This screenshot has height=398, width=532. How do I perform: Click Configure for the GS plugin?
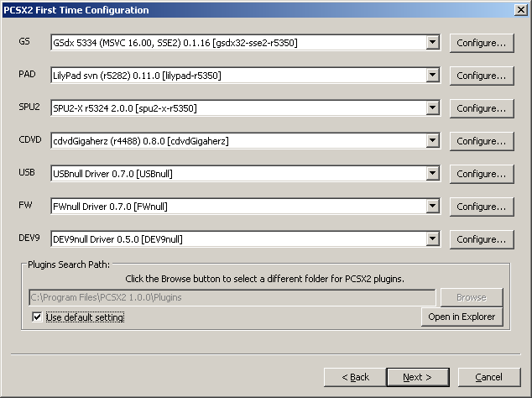[482, 43]
